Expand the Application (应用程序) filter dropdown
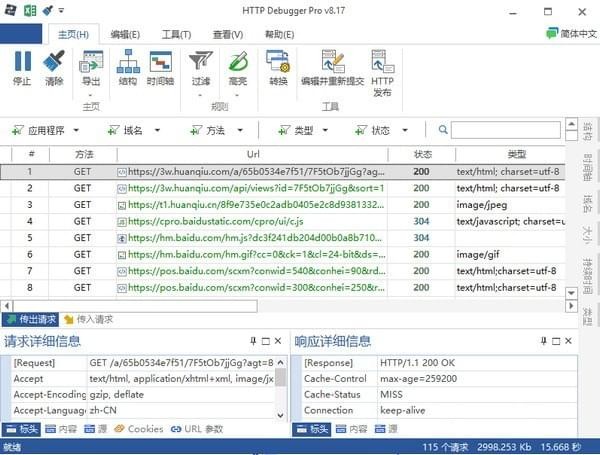 (76, 130)
